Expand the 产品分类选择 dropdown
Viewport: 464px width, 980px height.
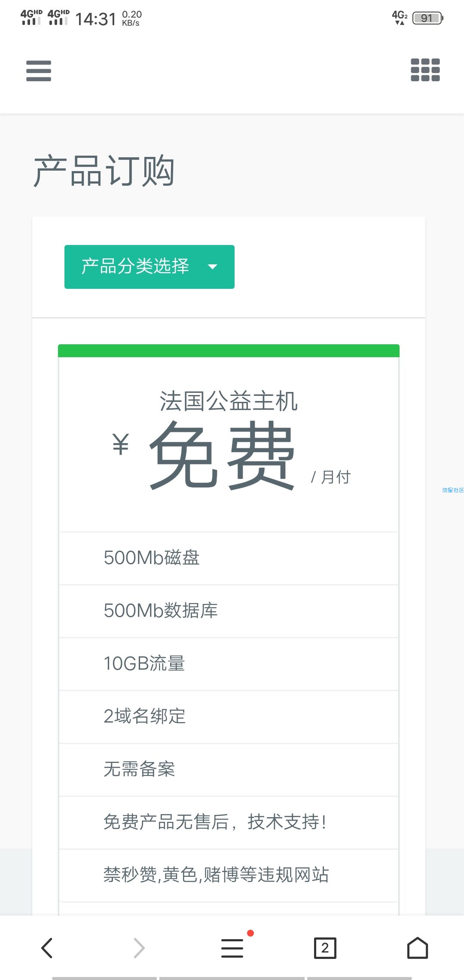(x=150, y=267)
